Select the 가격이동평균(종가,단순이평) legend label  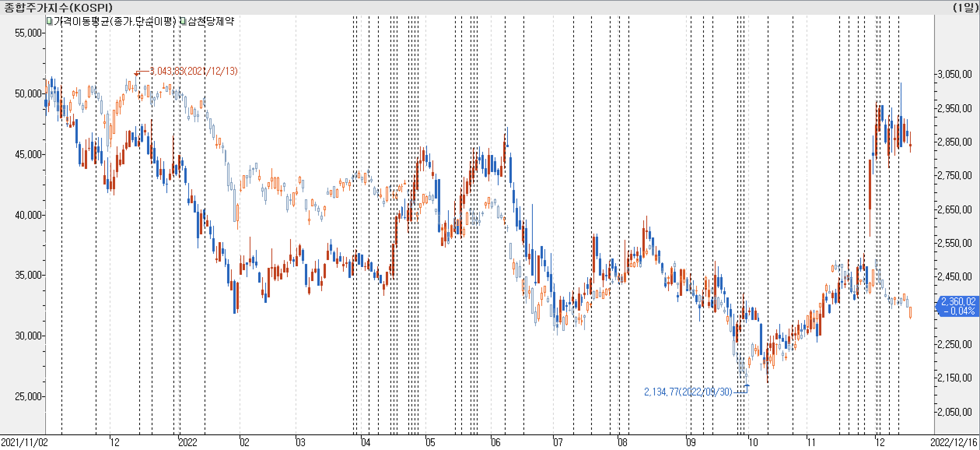115,21
